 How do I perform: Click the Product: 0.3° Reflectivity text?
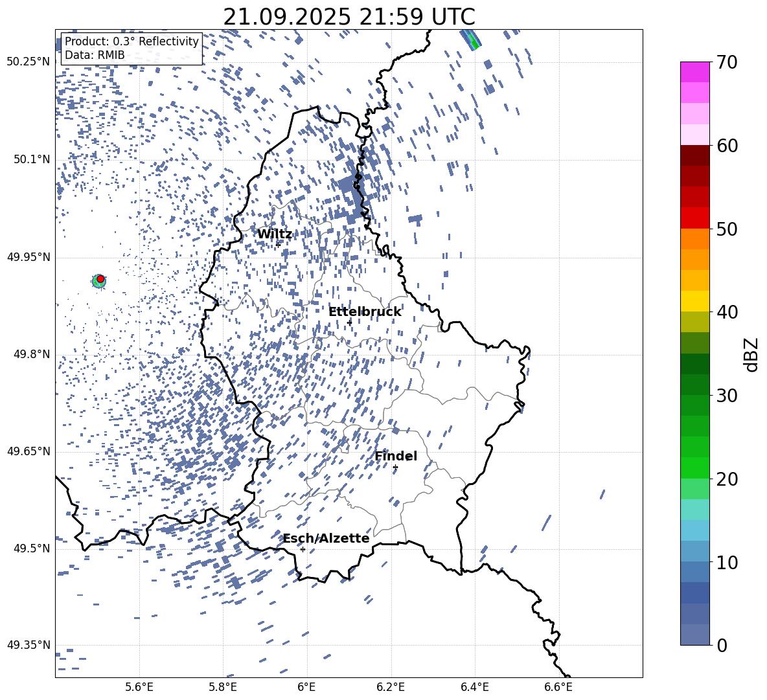click(x=132, y=41)
